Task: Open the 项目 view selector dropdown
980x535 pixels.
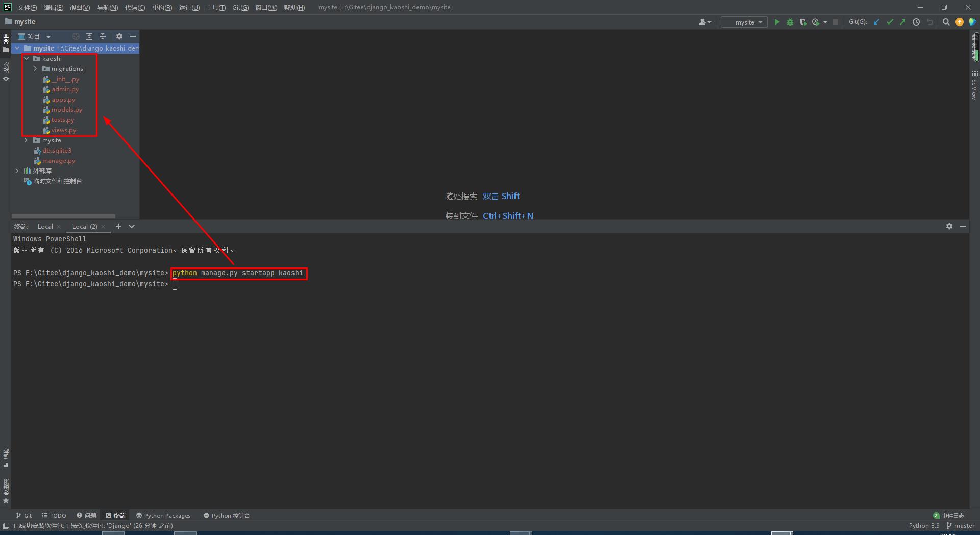Action: [x=35, y=36]
